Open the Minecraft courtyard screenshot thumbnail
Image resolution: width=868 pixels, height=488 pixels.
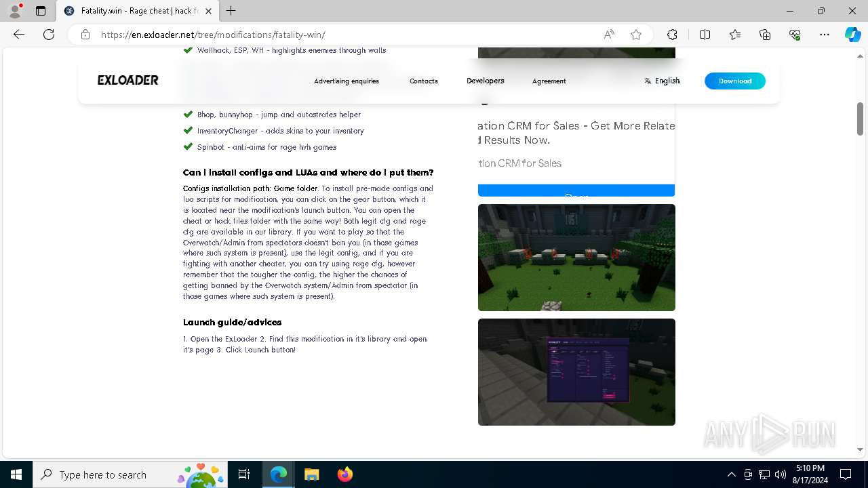pyautogui.click(x=576, y=258)
